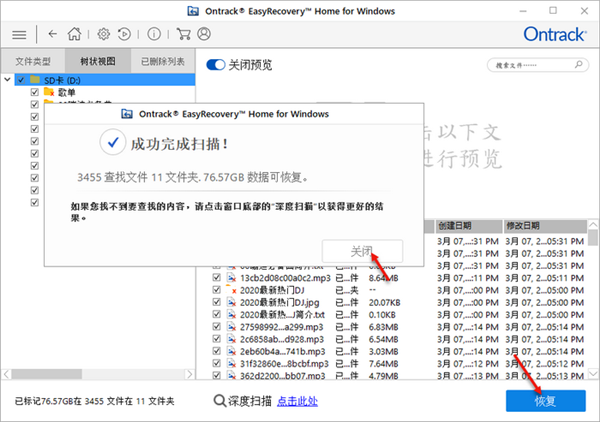Return to the home screen icon
Viewport: 600px width, 422px height.
click(x=74, y=34)
